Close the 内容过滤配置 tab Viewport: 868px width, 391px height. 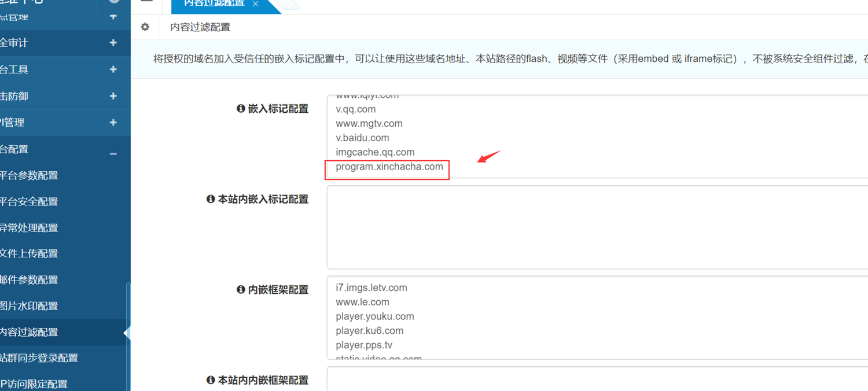point(255,4)
